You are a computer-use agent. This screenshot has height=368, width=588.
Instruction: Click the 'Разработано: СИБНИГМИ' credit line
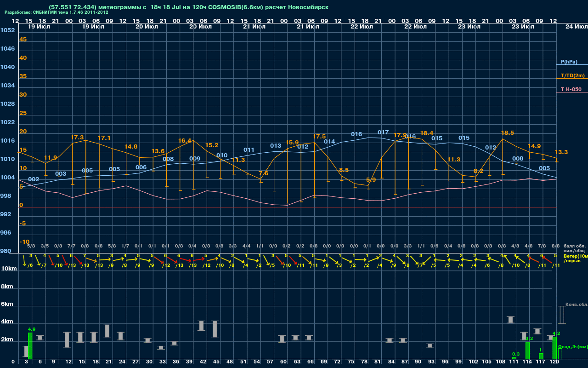coord(57,12)
